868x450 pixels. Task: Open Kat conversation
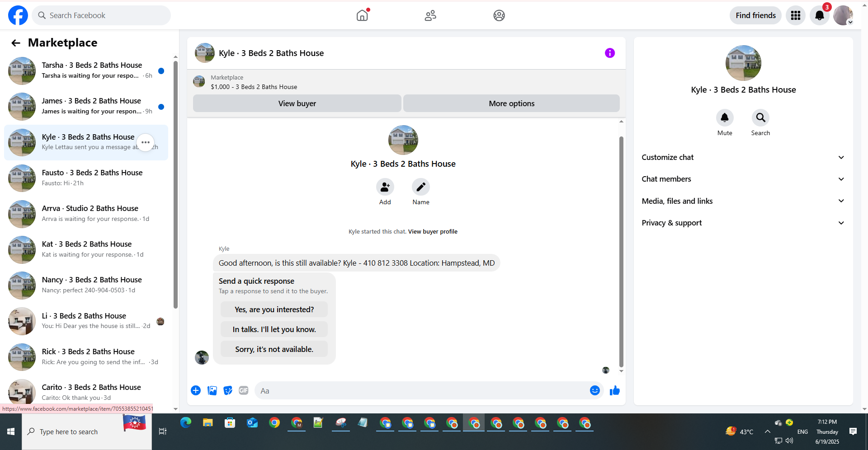tap(86, 249)
